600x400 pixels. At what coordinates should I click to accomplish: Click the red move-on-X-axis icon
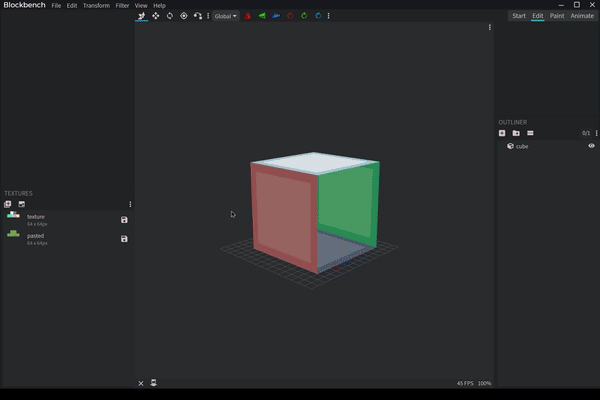248,16
